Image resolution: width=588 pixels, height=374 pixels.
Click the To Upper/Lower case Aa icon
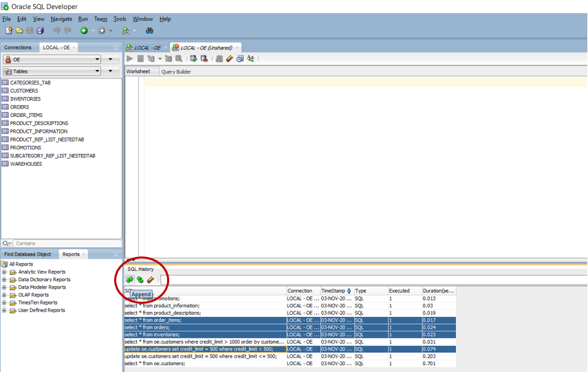(250, 58)
